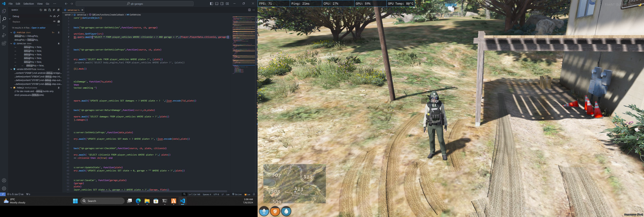Click the zoom magnifier in the status bar
Viewport: 644px width, 217px height.
click(185, 194)
